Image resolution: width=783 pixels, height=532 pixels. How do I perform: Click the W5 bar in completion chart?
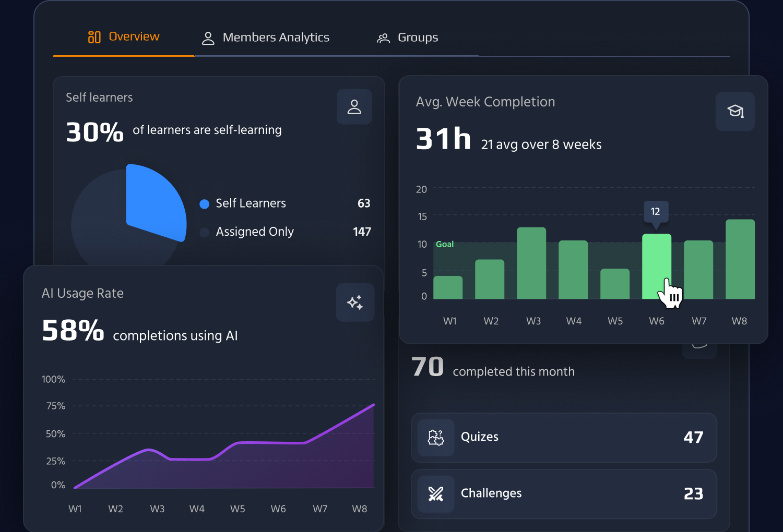[615, 284]
